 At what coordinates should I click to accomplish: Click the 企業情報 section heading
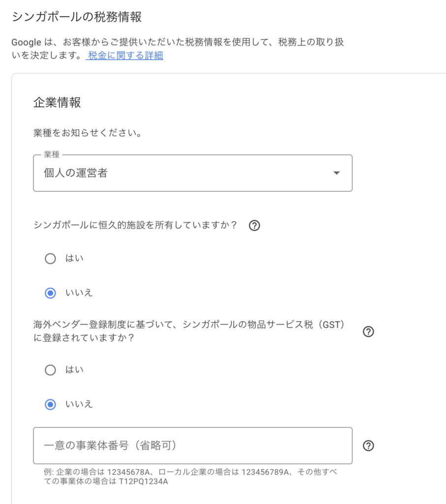coord(57,102)
